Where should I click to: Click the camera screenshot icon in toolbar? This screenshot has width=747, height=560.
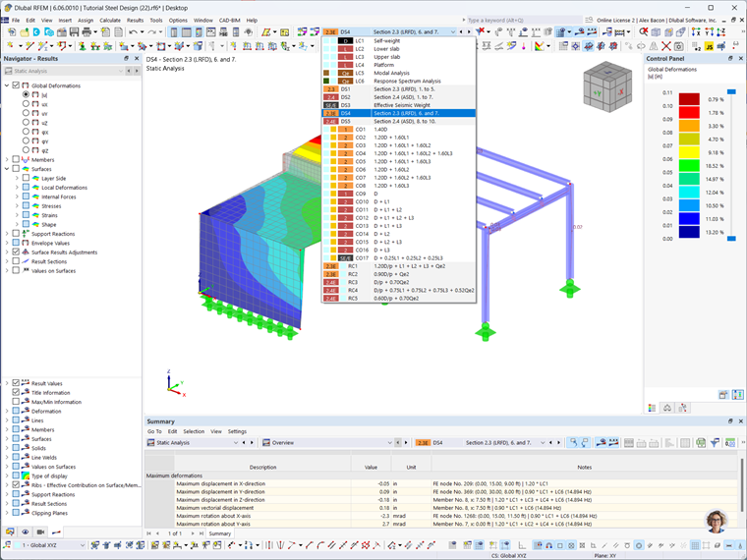[x=678, y=46]
